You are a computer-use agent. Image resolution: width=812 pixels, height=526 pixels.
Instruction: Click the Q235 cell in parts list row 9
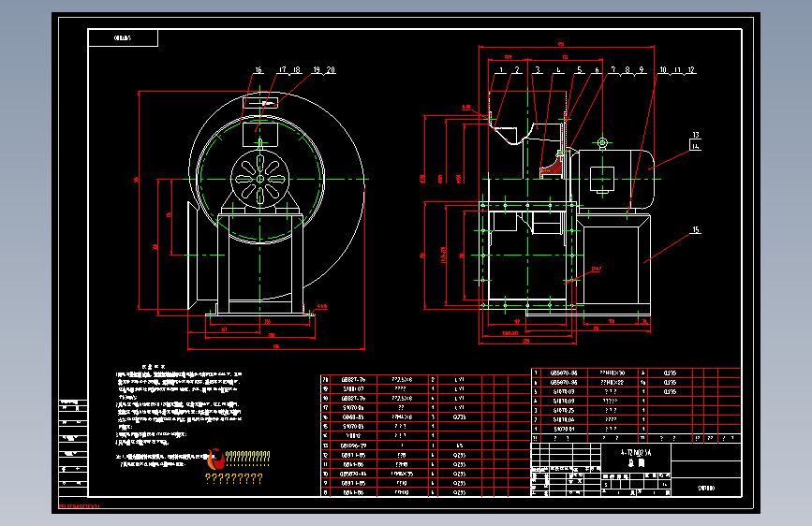(x=459, y=483)
